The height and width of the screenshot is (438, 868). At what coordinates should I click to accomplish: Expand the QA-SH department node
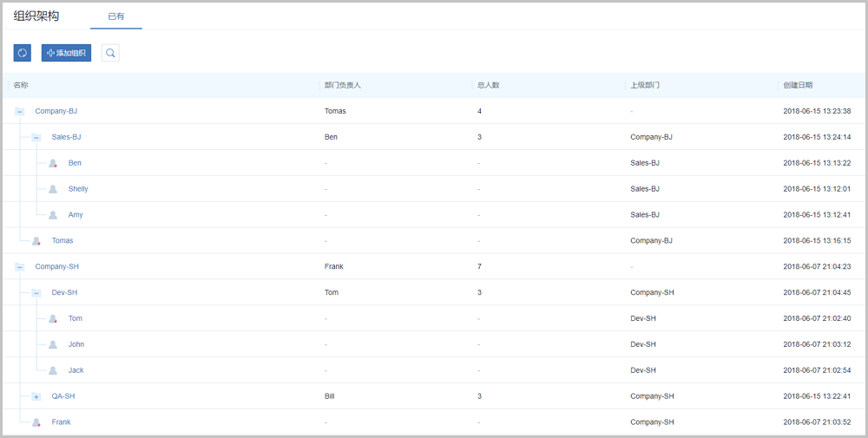(36, 396)
